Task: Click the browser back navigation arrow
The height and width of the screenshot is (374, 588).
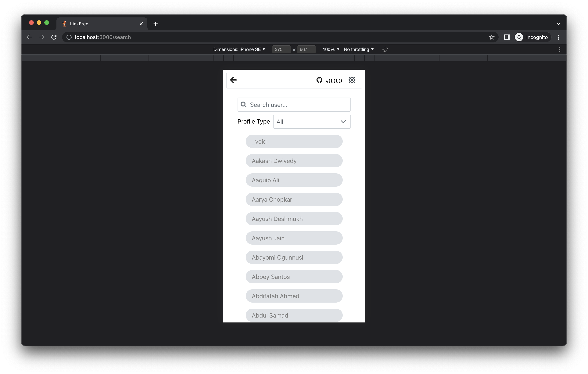Action: click(x=29, y=37)
